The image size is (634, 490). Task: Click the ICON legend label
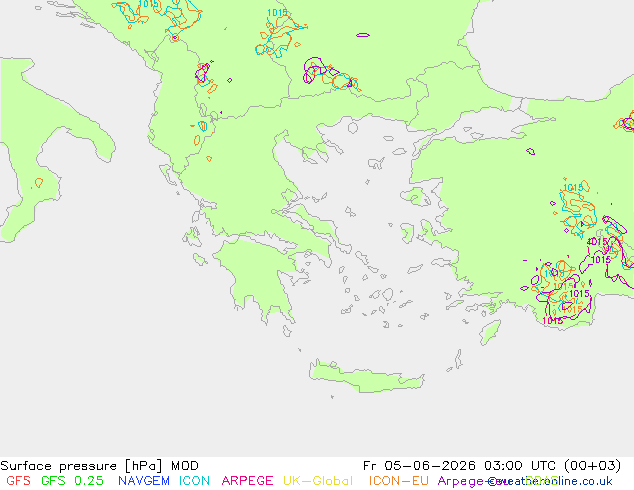(194, 481)
